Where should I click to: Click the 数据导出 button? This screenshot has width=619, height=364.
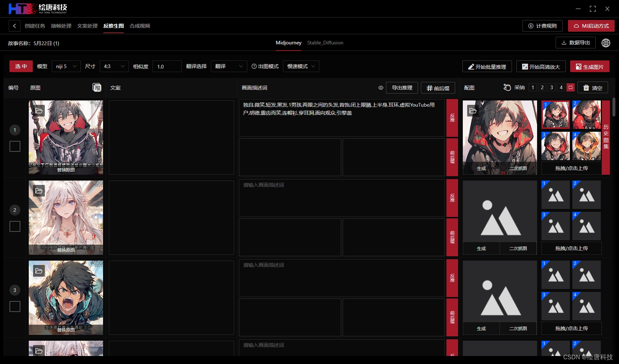point(576,43)
